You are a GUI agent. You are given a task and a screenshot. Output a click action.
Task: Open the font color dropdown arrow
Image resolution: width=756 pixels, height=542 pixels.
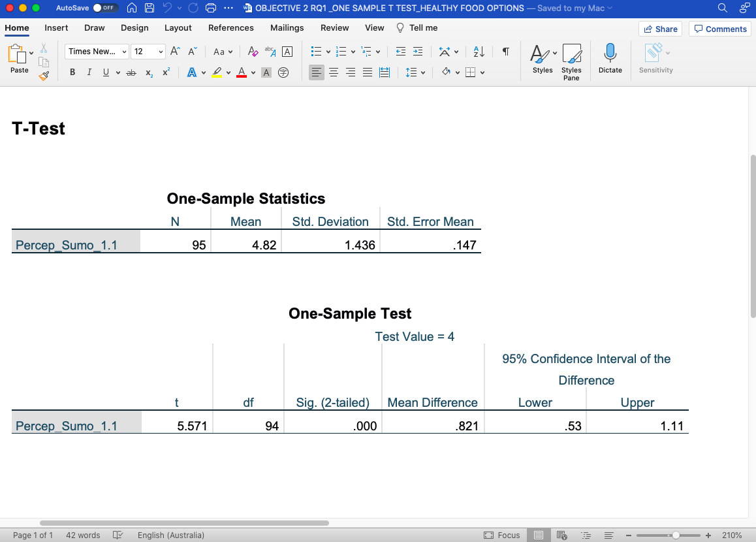point(253,73)
